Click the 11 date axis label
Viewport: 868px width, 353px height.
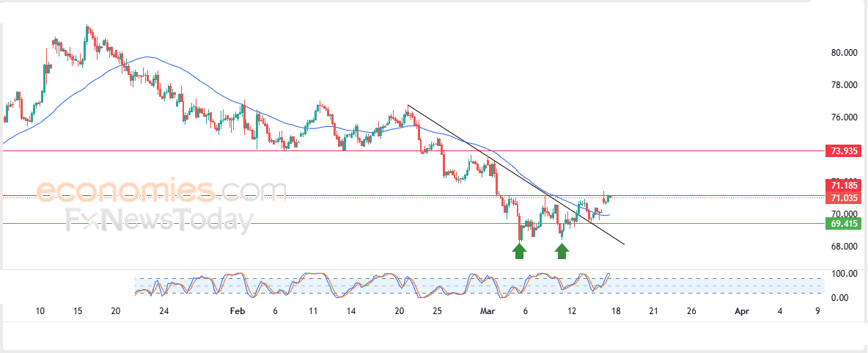[313, 311]
